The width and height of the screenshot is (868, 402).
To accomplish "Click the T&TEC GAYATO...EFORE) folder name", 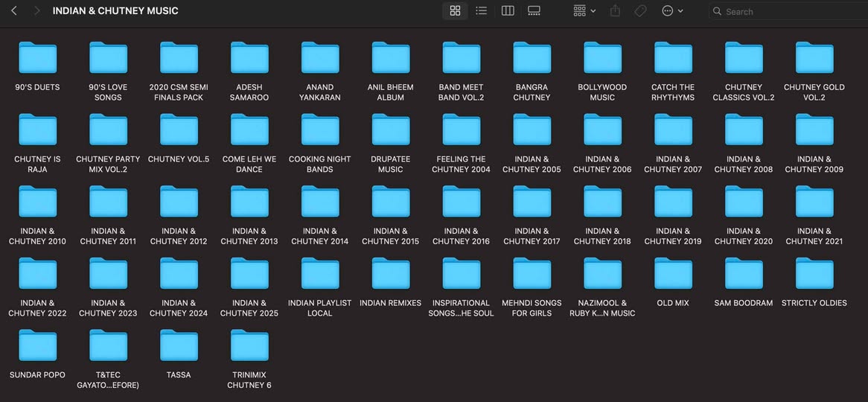I will 109,380.
